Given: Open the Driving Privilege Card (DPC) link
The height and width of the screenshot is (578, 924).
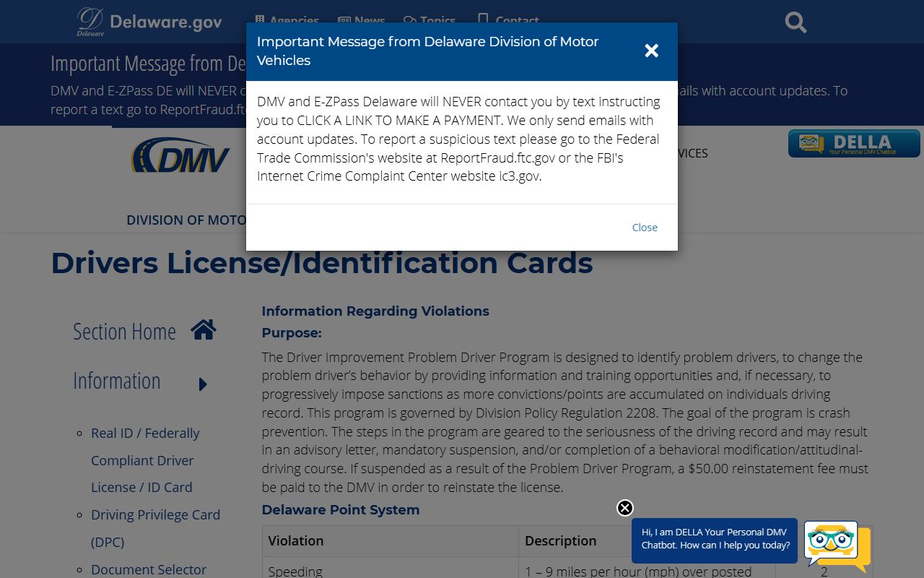Looking at the screenshot, I should coord(155,528).
